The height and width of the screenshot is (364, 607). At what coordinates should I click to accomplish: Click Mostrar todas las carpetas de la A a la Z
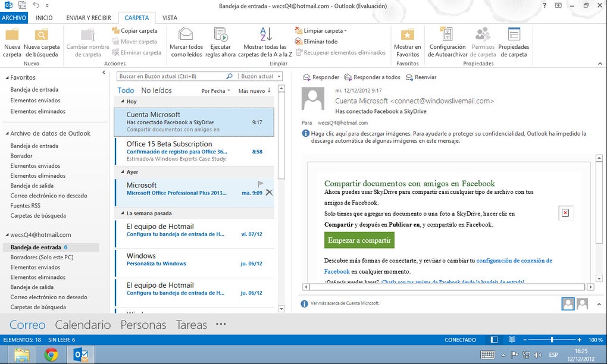265,43
